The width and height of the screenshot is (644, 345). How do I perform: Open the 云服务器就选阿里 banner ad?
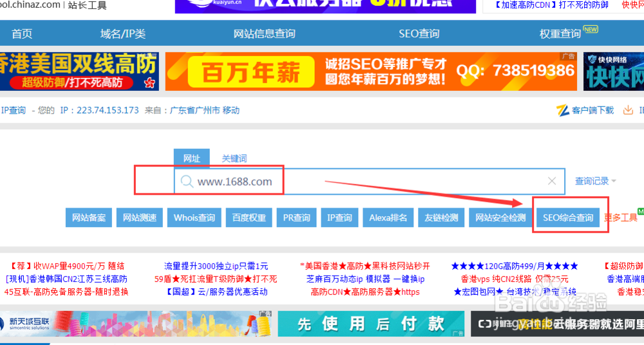[557, 324]
